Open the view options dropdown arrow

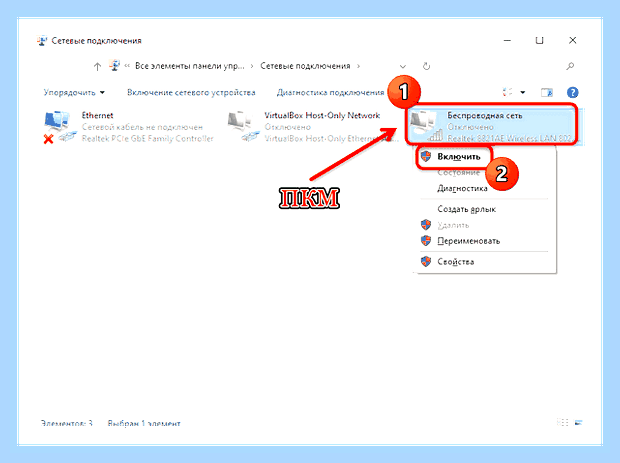point(523,93)
